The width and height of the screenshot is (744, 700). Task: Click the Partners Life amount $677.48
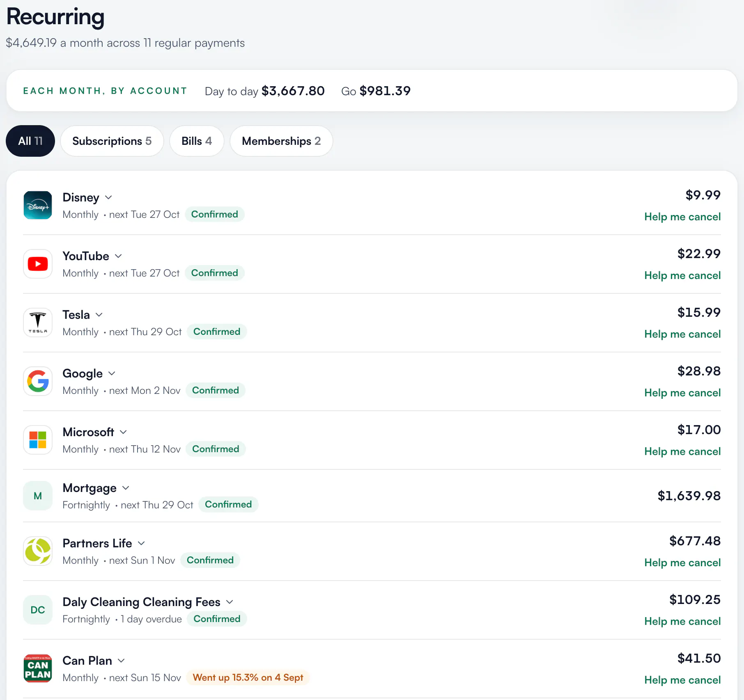[695, 541]
